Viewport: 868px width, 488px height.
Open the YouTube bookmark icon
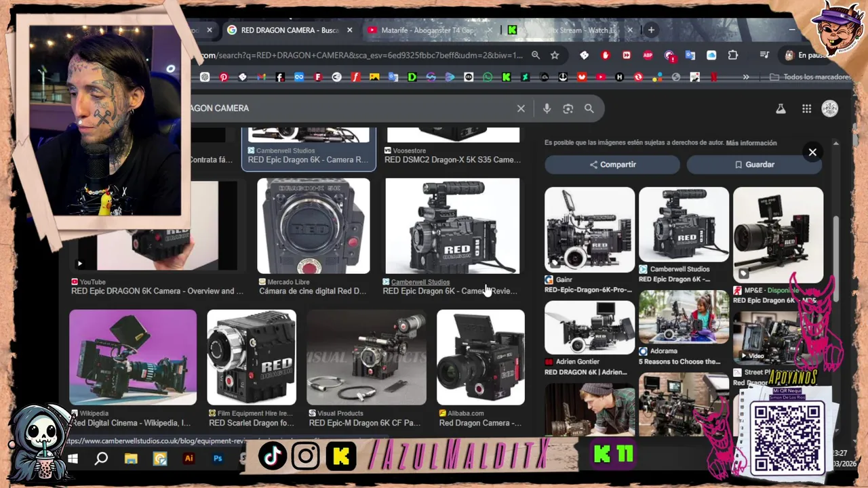tap(600, 77)
